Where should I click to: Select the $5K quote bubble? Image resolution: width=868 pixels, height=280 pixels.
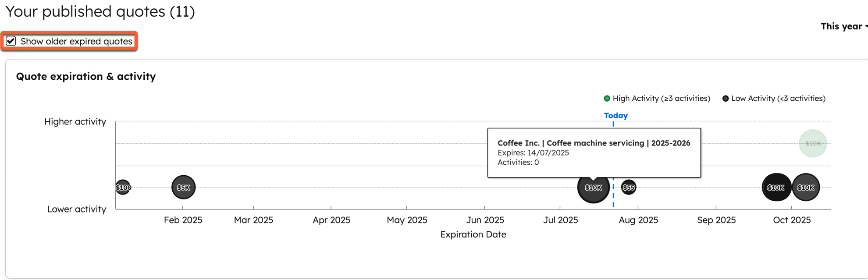pos(183,188)
